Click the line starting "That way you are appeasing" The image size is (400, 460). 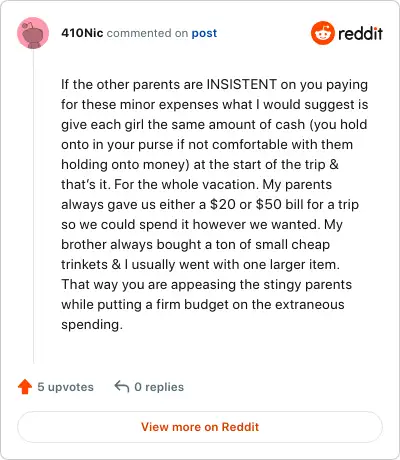pyautogui.click(x=207, y=285)
